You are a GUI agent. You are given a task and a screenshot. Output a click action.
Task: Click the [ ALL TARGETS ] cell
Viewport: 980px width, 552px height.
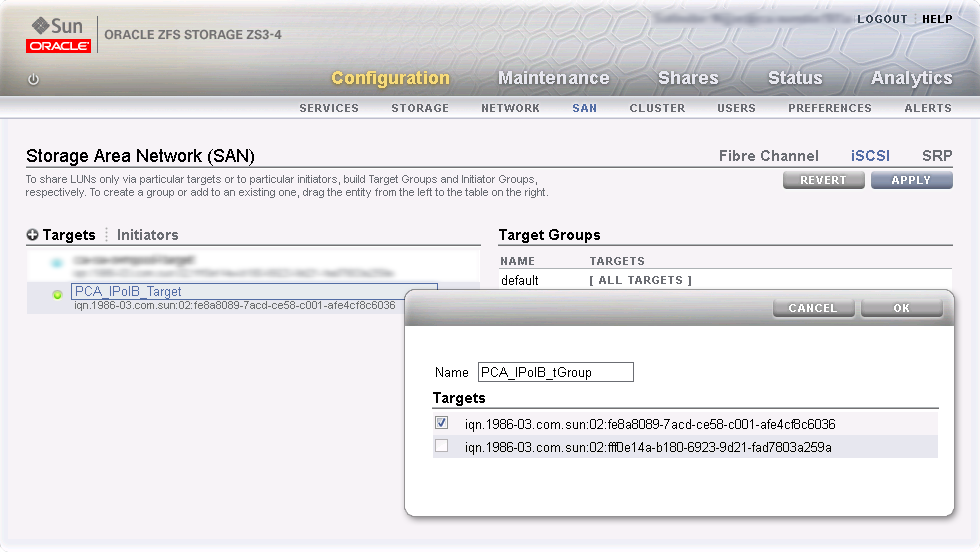point(640,280)
